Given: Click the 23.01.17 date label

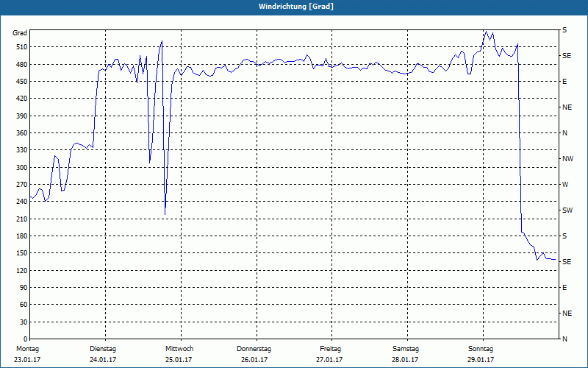Looking at the screenshot, I should point(27,360).
